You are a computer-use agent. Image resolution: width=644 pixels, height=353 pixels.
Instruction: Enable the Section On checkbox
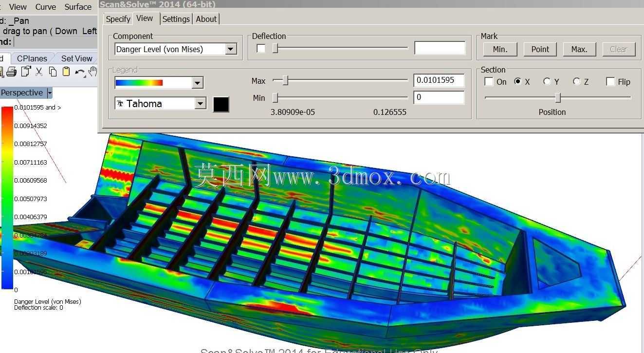[489, 82]
